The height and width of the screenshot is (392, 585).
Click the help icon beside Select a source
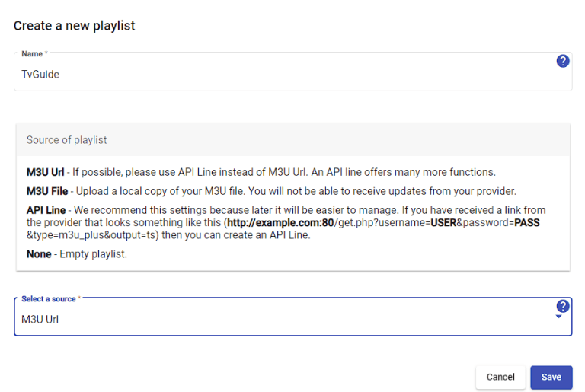563,306
